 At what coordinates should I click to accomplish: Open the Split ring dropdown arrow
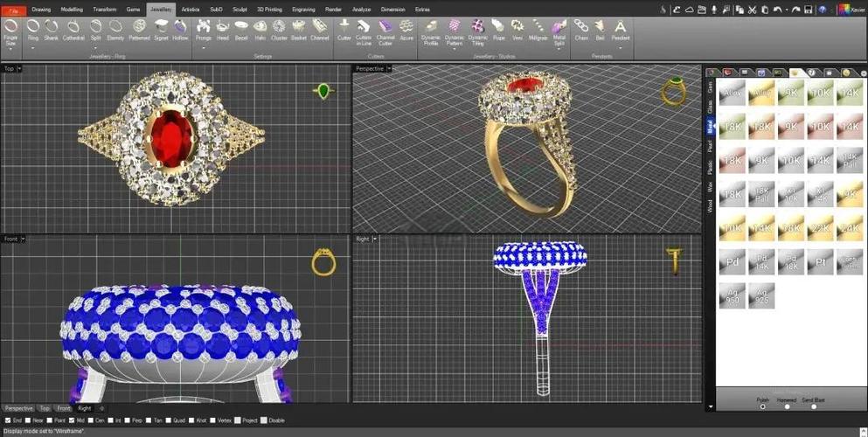pyautogui.click(x=95, y=48)
